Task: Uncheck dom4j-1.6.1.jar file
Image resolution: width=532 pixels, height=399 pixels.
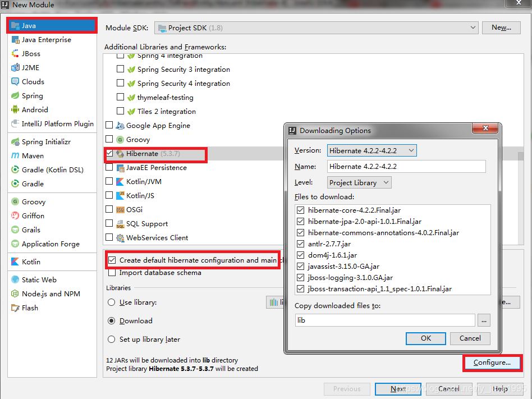Action: (300, 255)
